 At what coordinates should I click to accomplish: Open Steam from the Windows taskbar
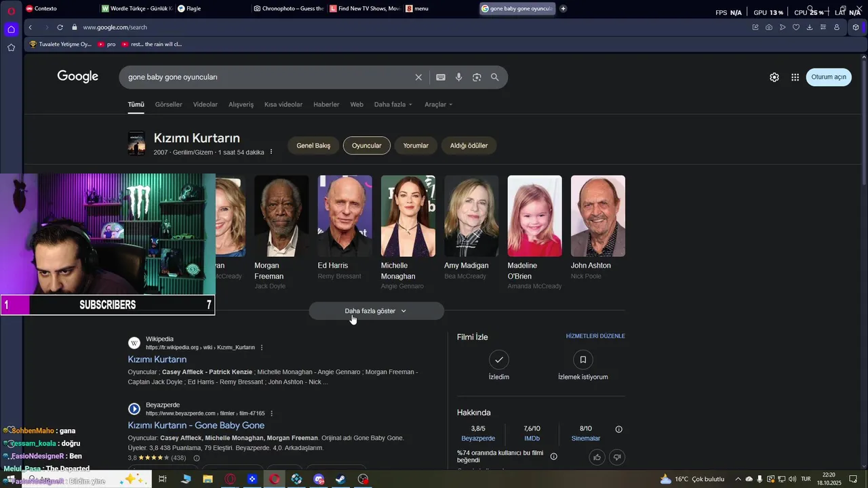pos(341,479)
